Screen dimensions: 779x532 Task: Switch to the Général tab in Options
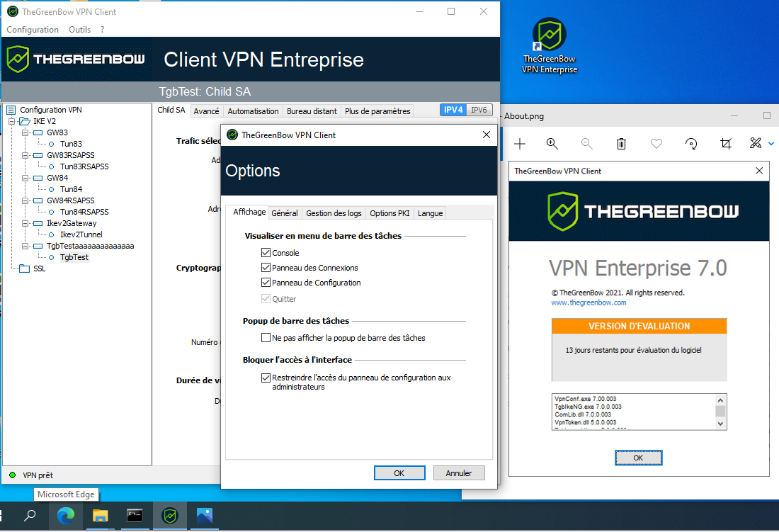285,213
